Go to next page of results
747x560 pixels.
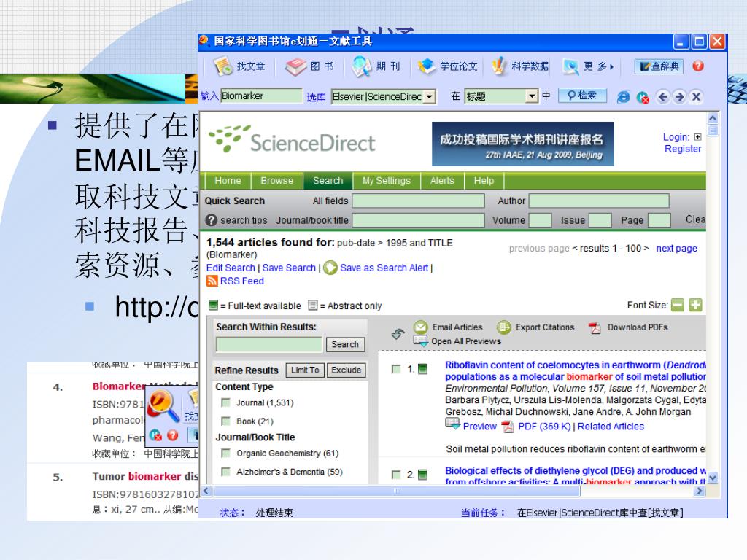pos(676,249)
